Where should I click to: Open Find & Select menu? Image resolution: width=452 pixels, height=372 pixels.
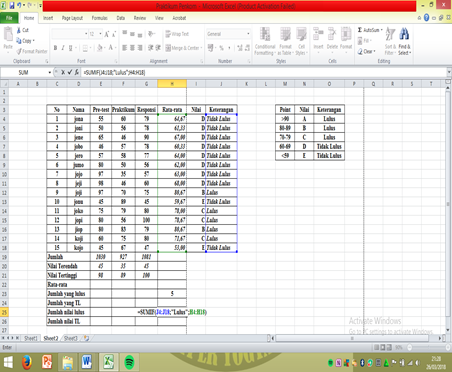[404, 41]
